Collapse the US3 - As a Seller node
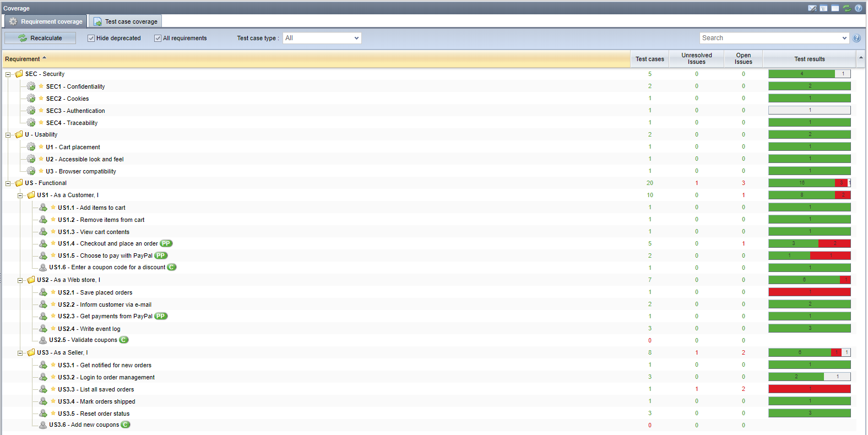 (x=20, y=353)
